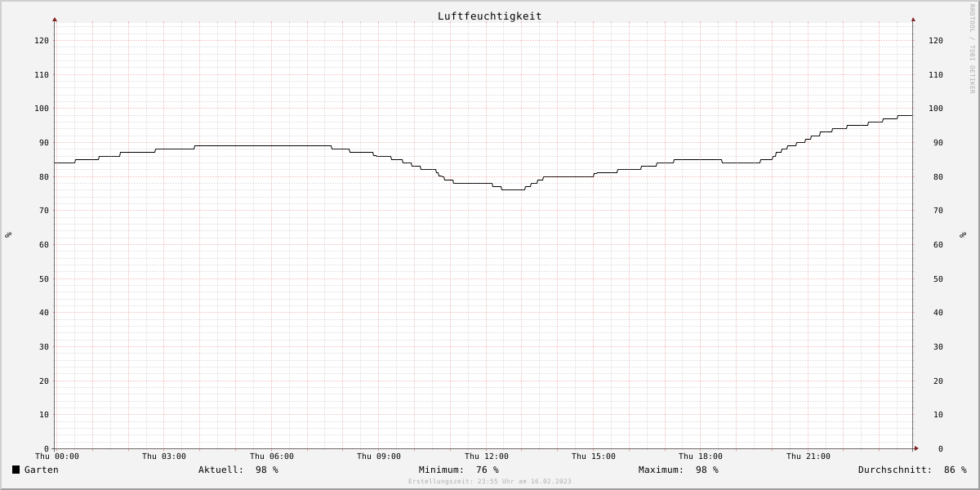Click the Erstellungszeit timestamp footer text
The width and height of the screenshot is (980, 490).
[x=490, y=481]
